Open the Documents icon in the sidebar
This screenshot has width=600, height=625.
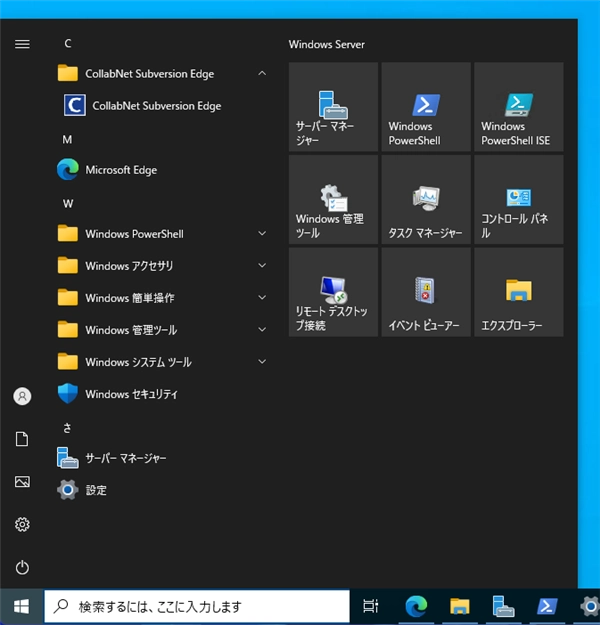coord(22,439)
